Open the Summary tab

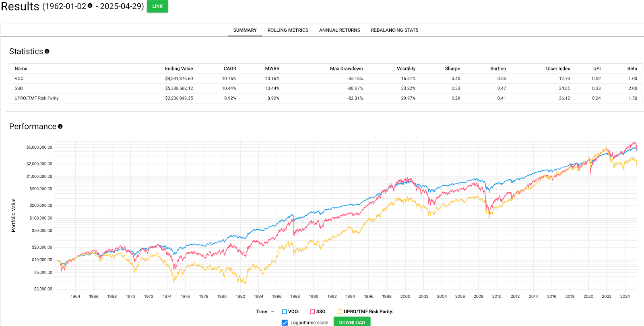click(245, 30)
